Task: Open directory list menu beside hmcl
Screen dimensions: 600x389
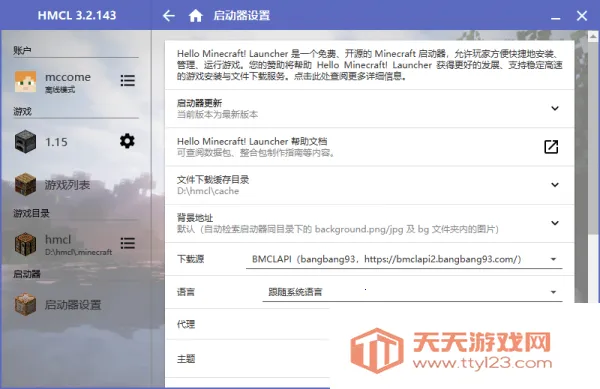Action: [x=127, y=243]
